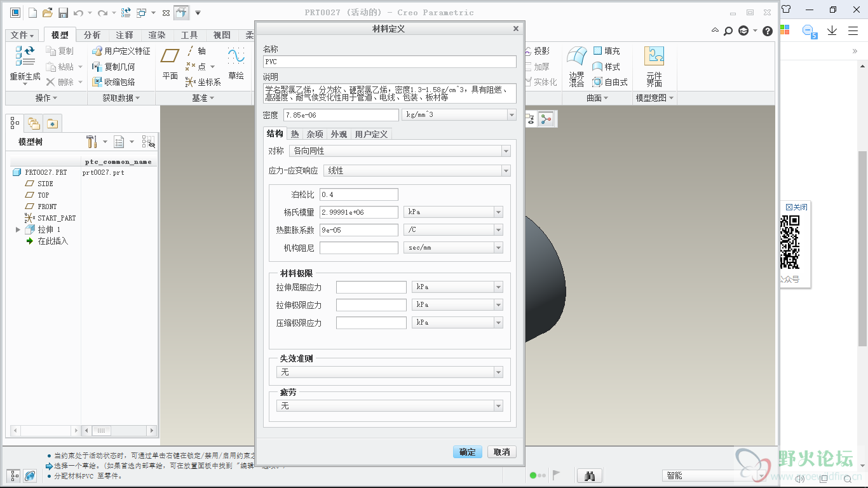Select the TOP datum plane in tree
Screen dimensions: 868x488
[43, 195]
